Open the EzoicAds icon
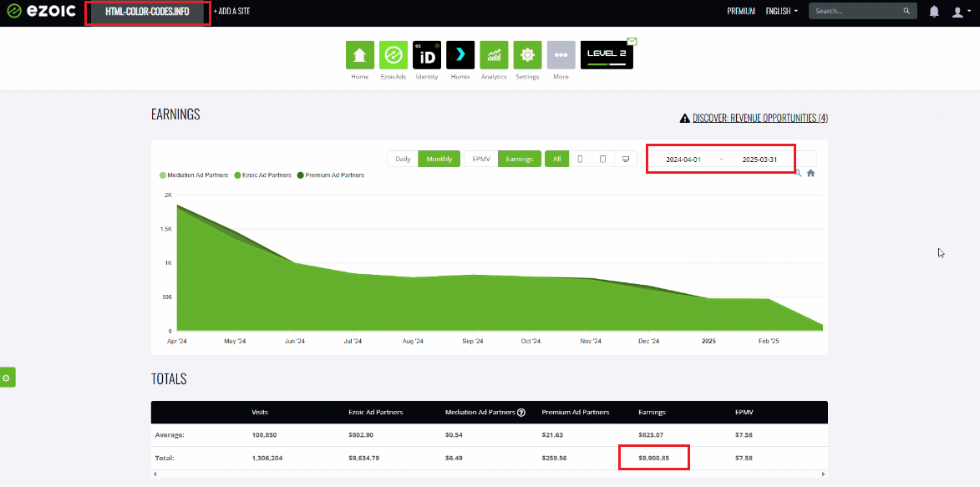Screen dimensions: 980x487 click(x=394, y=55)
